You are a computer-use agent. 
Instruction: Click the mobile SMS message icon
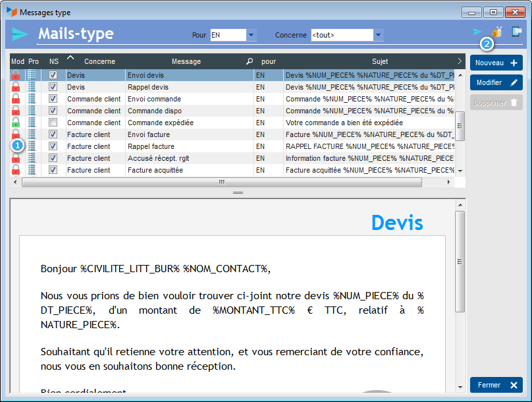517,32
